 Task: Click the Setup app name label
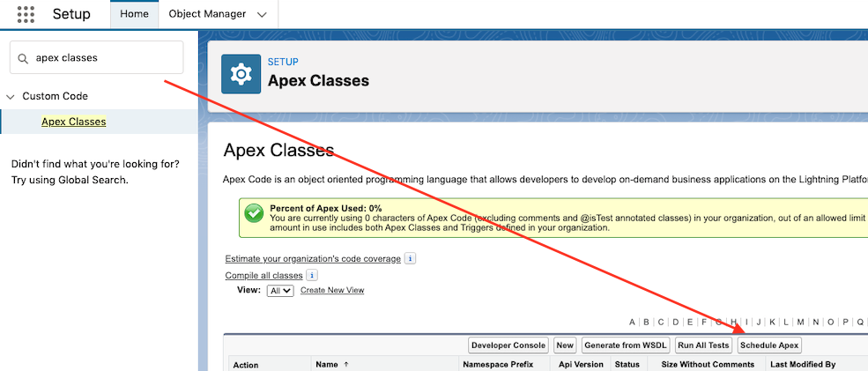click(x=71, y=14)
